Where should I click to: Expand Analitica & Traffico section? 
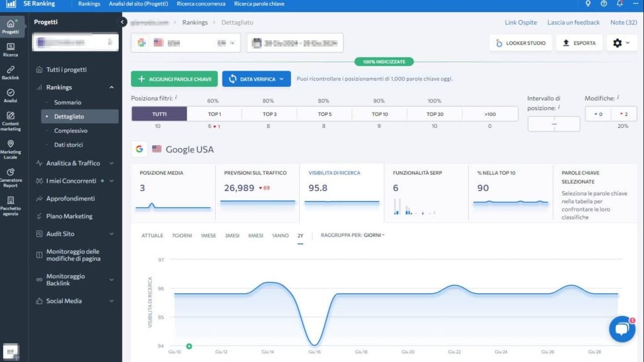111,163
